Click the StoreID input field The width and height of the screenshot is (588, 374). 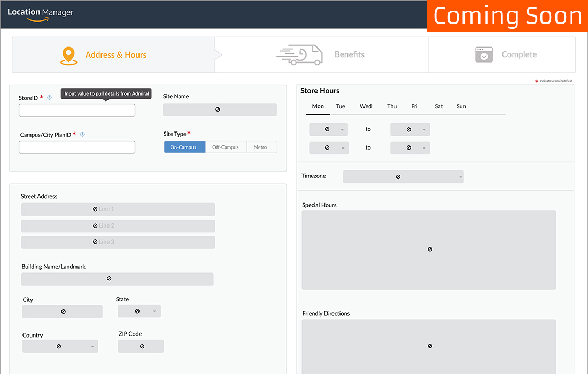click(x=77, y=110)
